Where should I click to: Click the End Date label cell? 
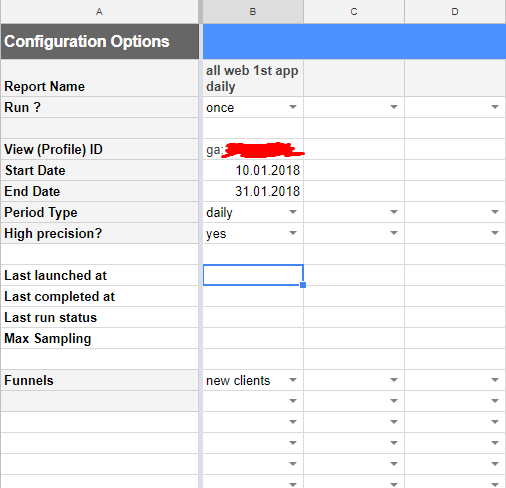[100, 191]
